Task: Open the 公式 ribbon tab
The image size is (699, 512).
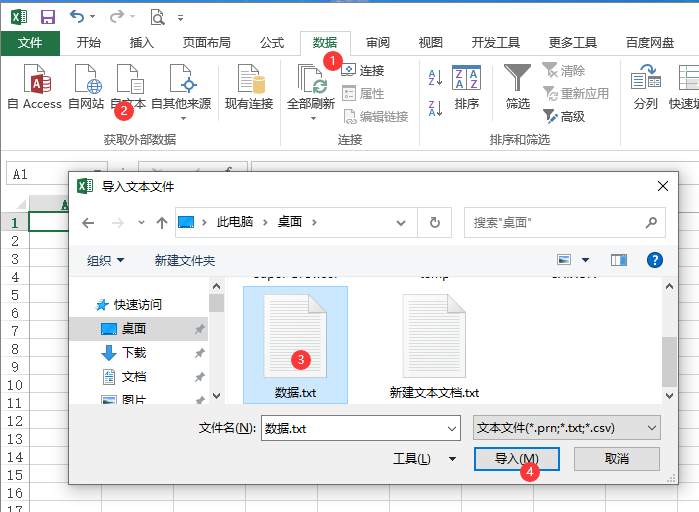Action: point(272,43)
